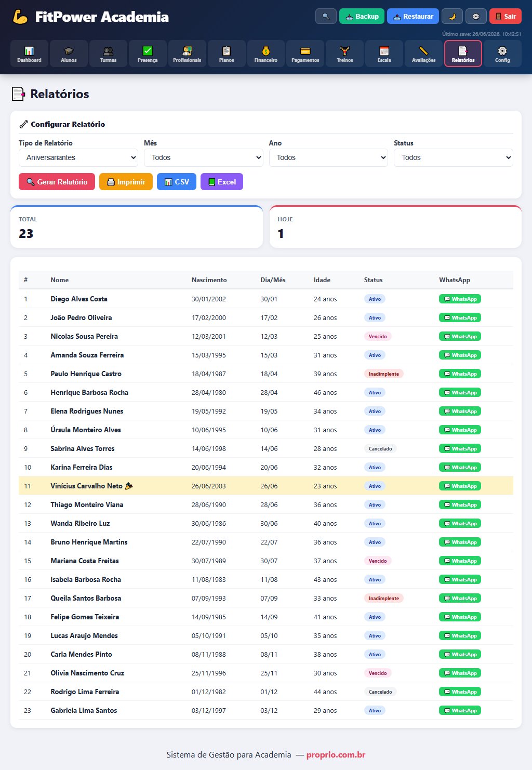Screen dimensions: 532x770
Task: Expand the Mês dropdown
Action: click(204, 157)
